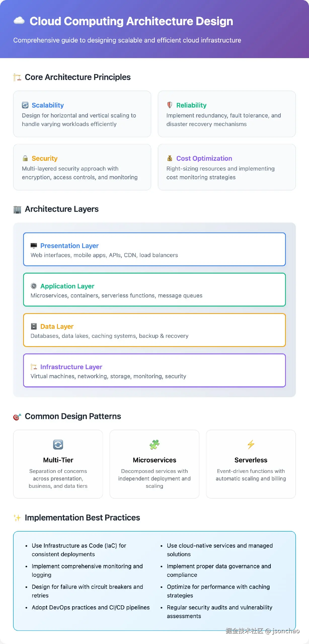Click the Reliability shield icon
Viewport: 309px width, 644px height.
coord(170,105)
